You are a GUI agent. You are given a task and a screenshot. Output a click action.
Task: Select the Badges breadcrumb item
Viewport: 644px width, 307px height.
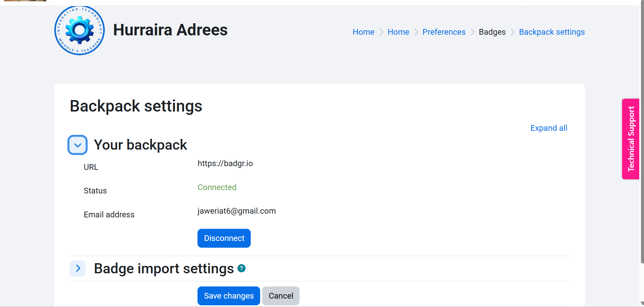click(x=492, y=32)
